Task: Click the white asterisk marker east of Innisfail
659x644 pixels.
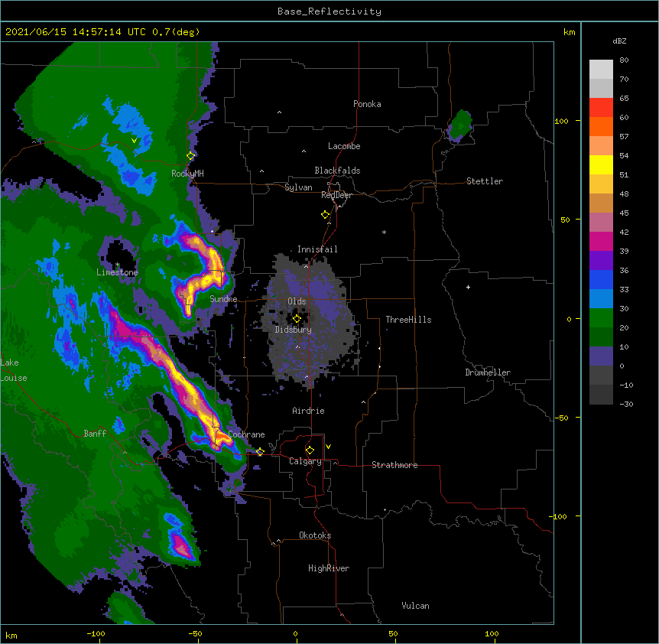Action: pyautogui.click(x=384, y=232)
